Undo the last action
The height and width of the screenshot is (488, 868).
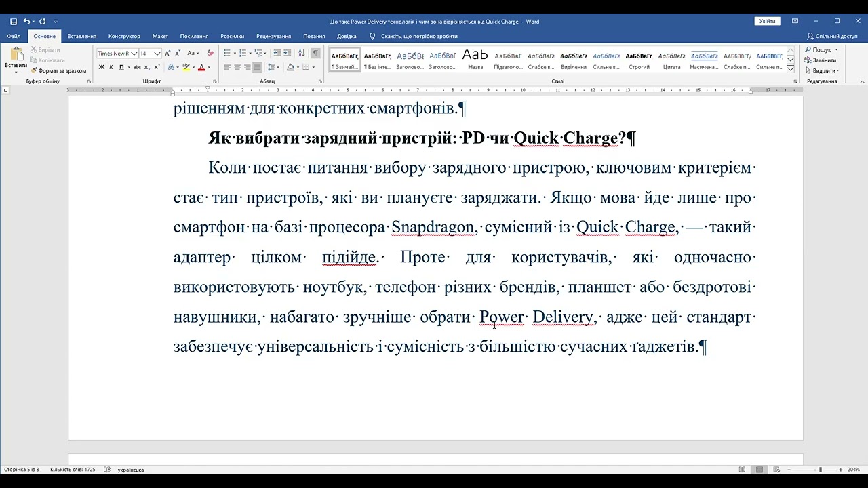click(27, 22)
